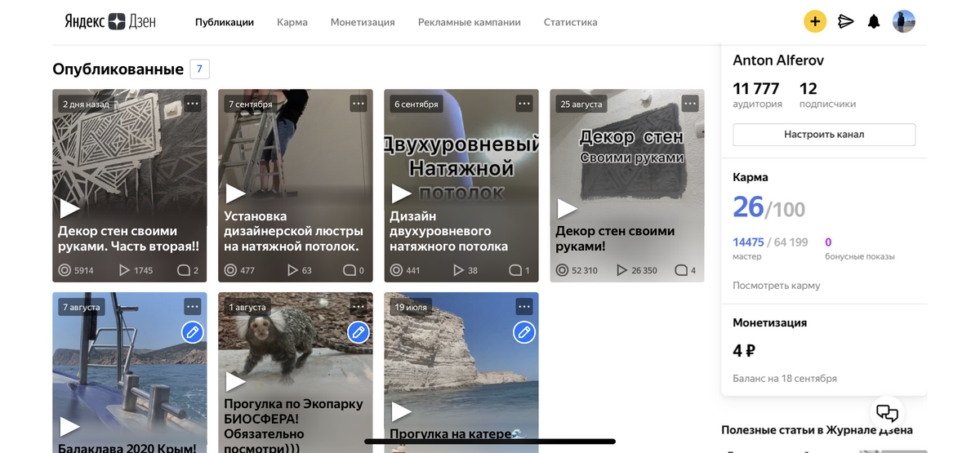Open the Рекламные кампании tab
980x453 pixels.
pyautogui.click(x=470, y=22)
